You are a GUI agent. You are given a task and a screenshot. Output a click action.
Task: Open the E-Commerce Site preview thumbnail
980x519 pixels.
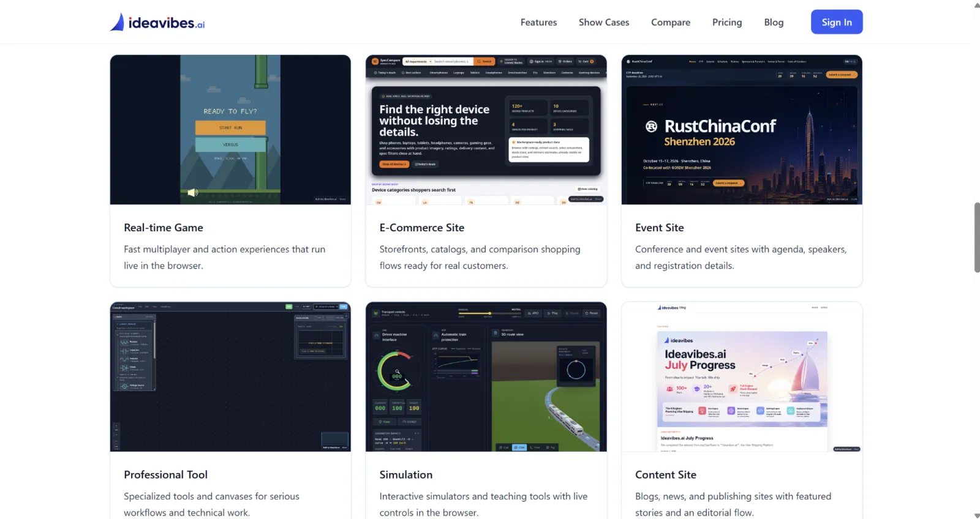[486, 130]
